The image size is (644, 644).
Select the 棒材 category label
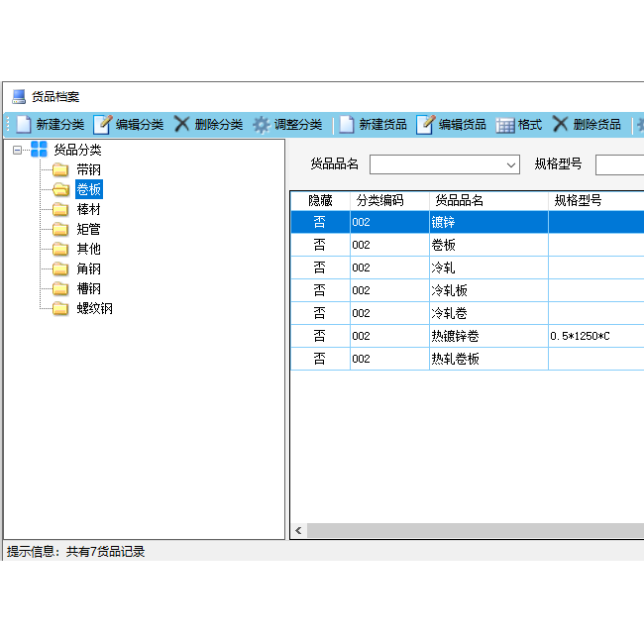click(89, 209)
